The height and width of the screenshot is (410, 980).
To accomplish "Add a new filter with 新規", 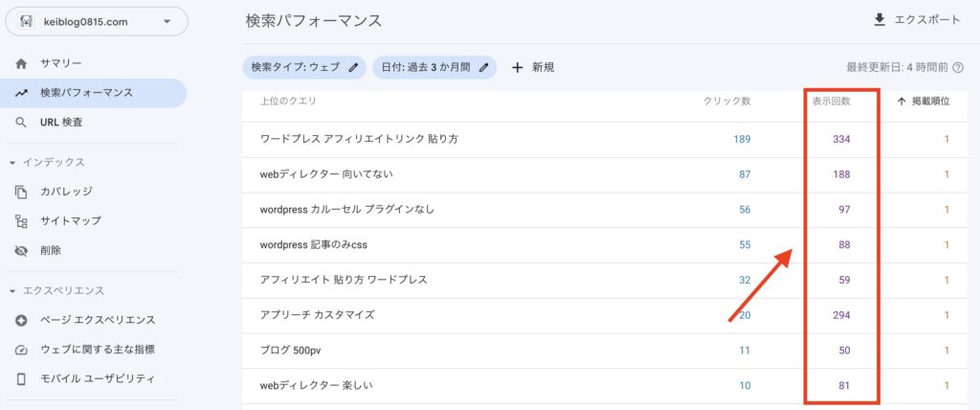I will [x=533, y=67].
